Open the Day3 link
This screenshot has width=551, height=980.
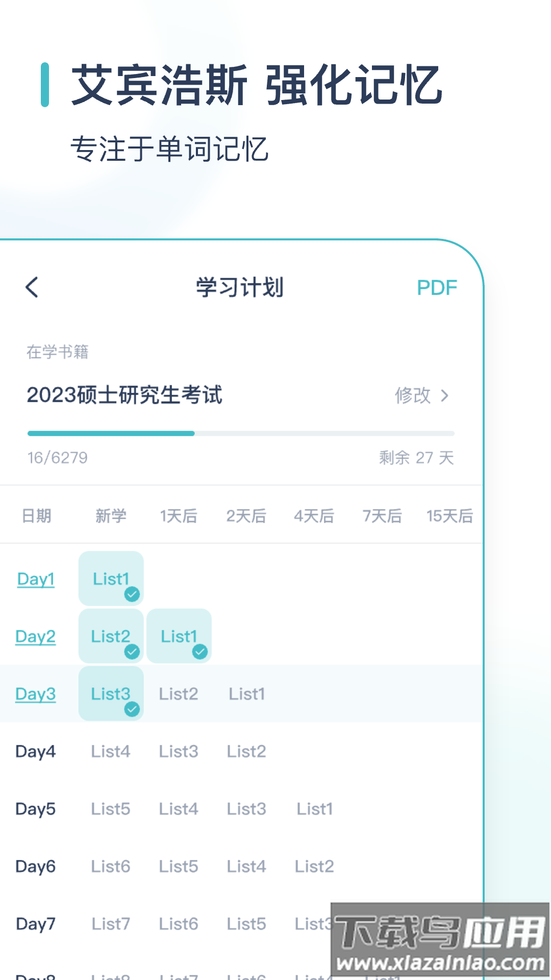[x=35, y=694]
